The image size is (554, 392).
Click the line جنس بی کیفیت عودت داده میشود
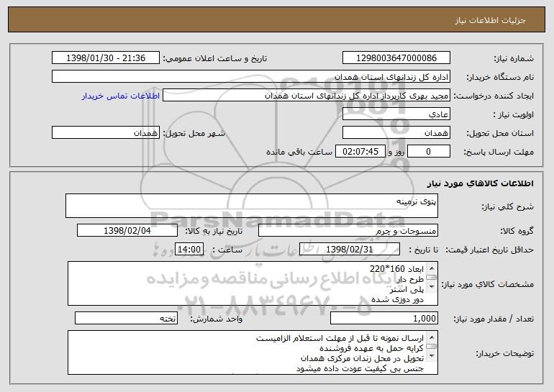pyautogui.click(x=360, y=368)
